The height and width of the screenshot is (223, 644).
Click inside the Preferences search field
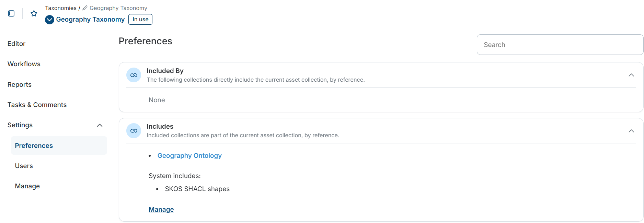[x=559, y=45]
